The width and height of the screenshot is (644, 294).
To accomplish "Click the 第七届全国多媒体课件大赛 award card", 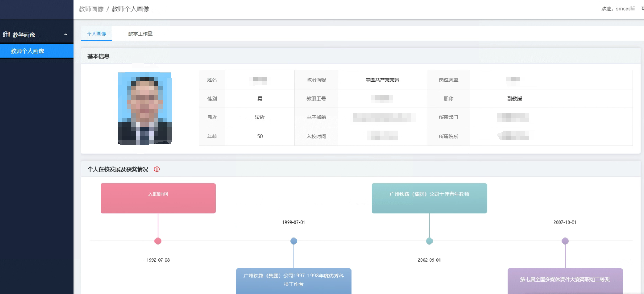I will coord(565,280).
